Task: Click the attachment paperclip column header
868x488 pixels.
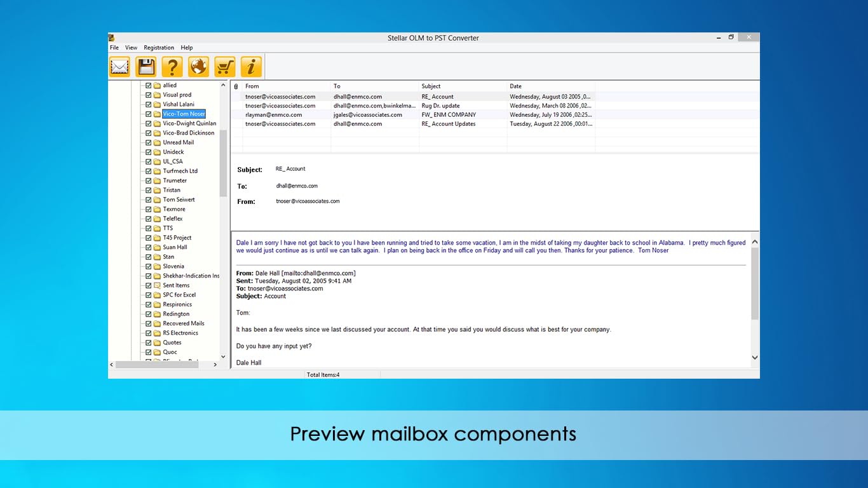Action: click(236, 86)
